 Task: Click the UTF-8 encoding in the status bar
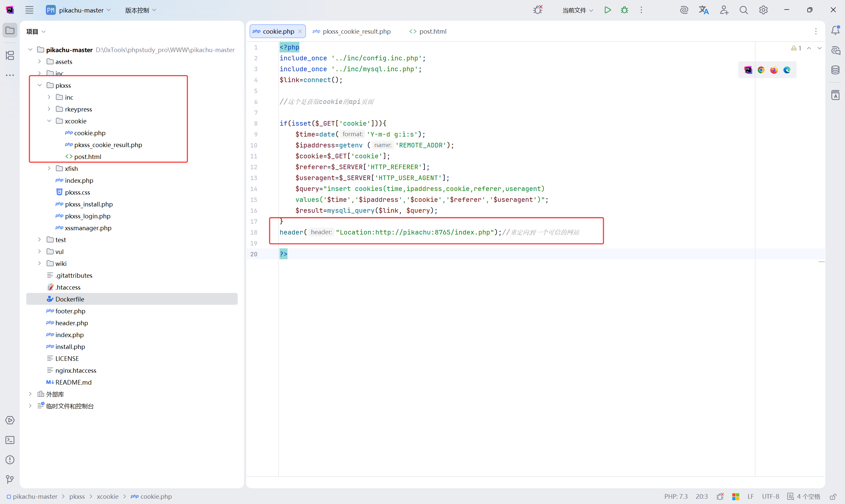coord(770,496)
